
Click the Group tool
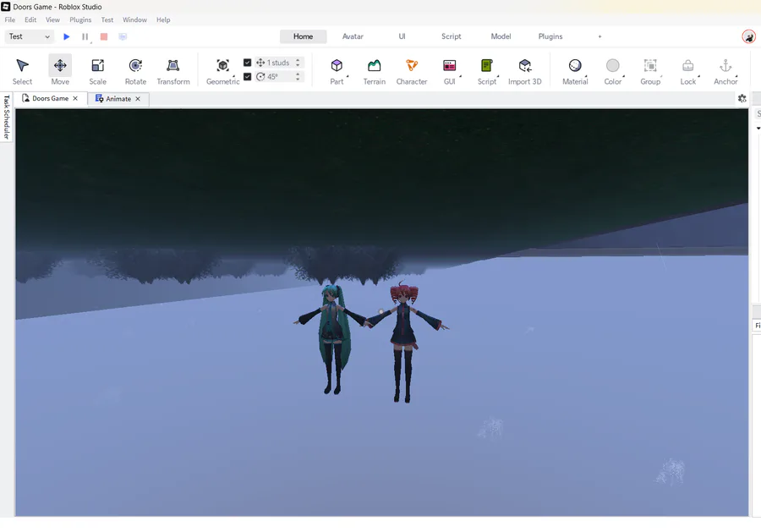[x=650, y=71]
